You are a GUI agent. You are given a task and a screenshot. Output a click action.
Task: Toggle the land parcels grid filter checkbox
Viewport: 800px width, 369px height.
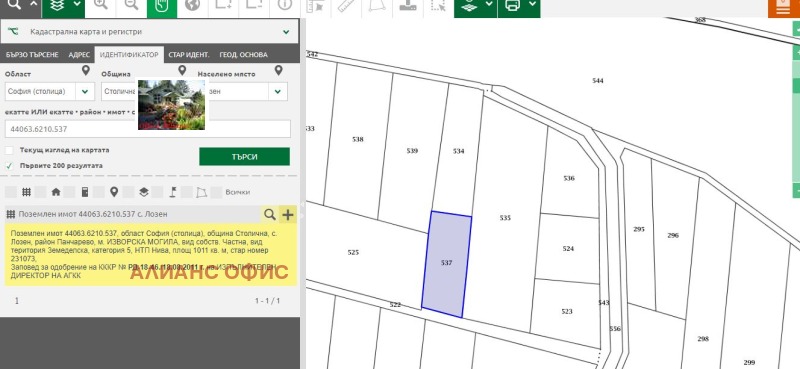(x=11, y=192)
